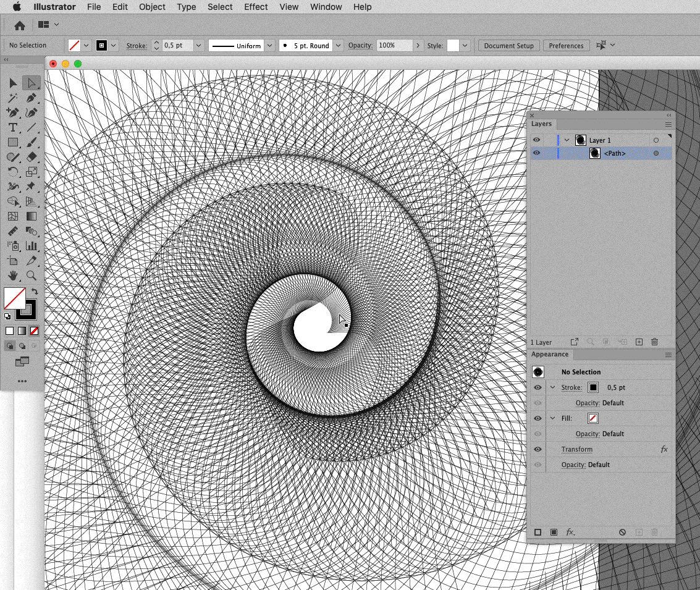Choose the Shape Builder tool
The height and width of the screenshot is (590, 700).
[13, 202]
